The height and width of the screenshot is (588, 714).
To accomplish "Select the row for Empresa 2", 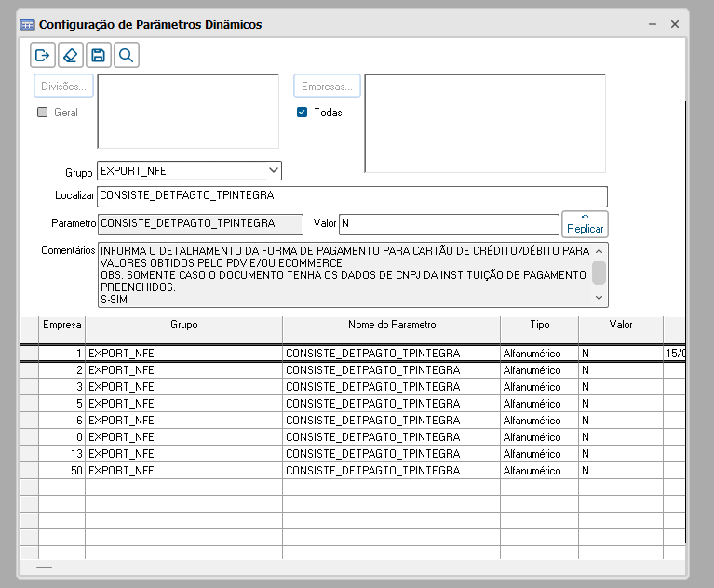I will coord(353,370).
